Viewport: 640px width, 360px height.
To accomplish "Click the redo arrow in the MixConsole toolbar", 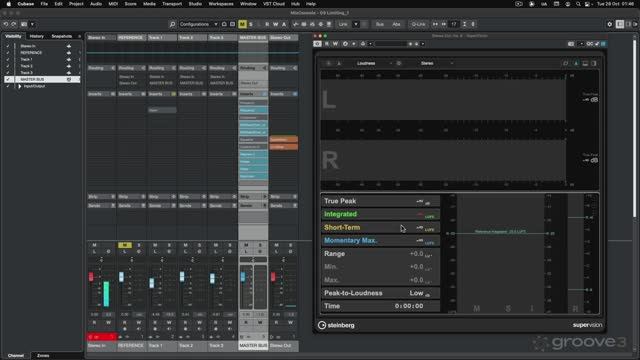I will click(13, 24).
